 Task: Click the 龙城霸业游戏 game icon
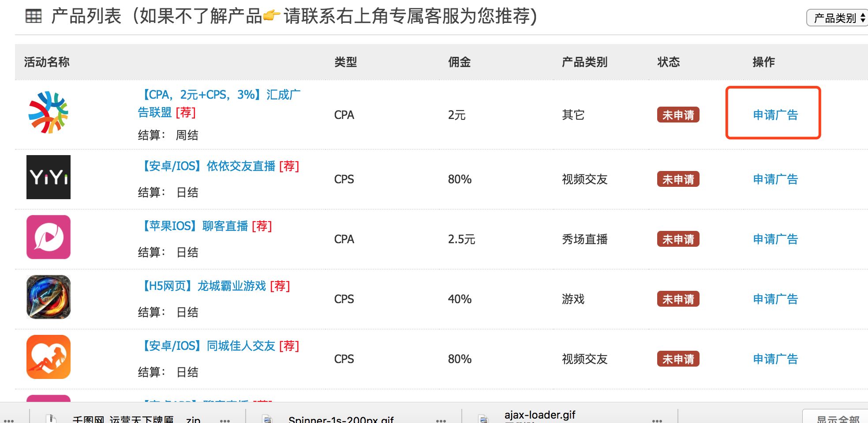tap(49, 297)
